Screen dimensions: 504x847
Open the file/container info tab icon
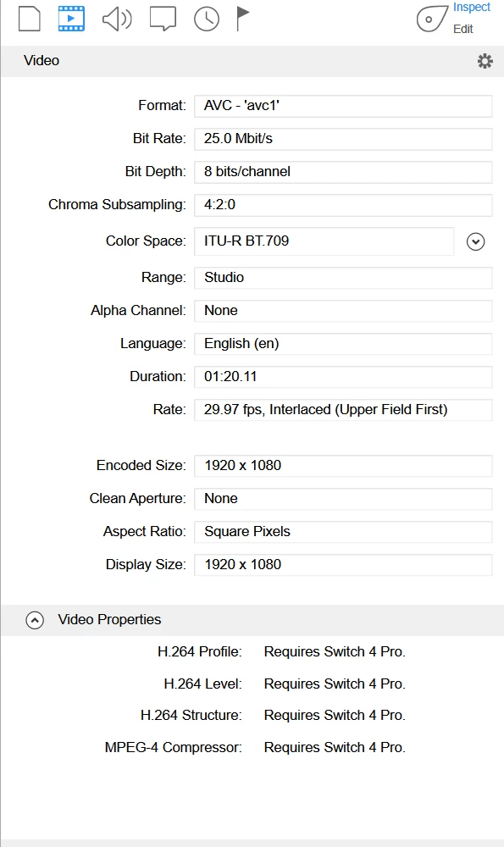pyautogui.click(x=30, y=19)
